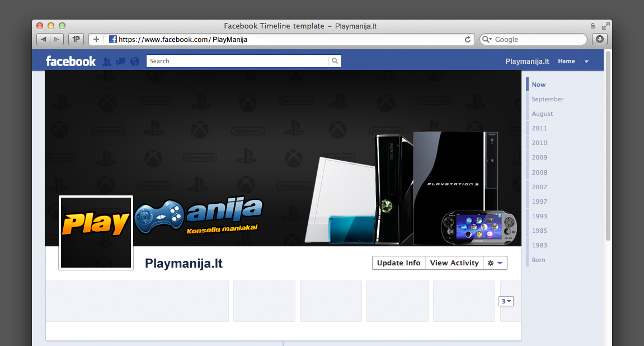Click the Playmanija.lt page name heading
The height and width of the screenshot is (346, 644).
[184, 263]
